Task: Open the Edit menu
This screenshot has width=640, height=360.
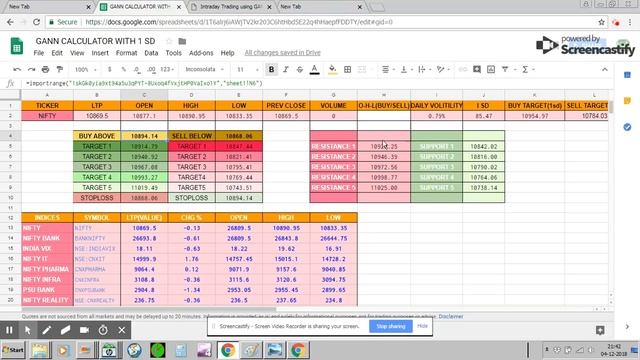Action: click(57, 53)
